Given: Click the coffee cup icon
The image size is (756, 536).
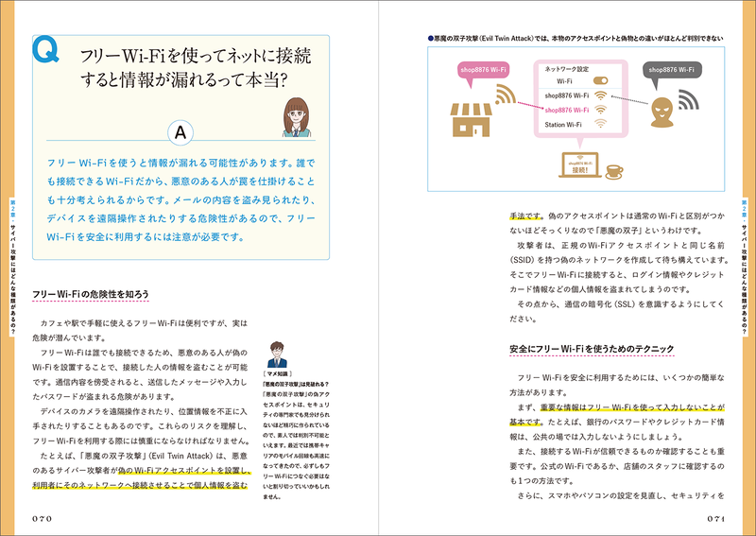Looking at the screenshot, I should (x=614, y=171).
